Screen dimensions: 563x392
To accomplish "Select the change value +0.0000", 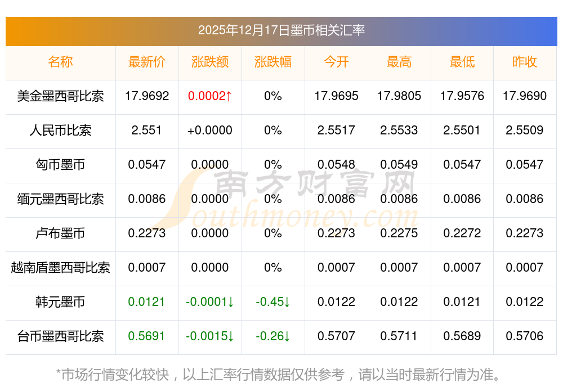I will pyautogui.click(x=210, y=130).
